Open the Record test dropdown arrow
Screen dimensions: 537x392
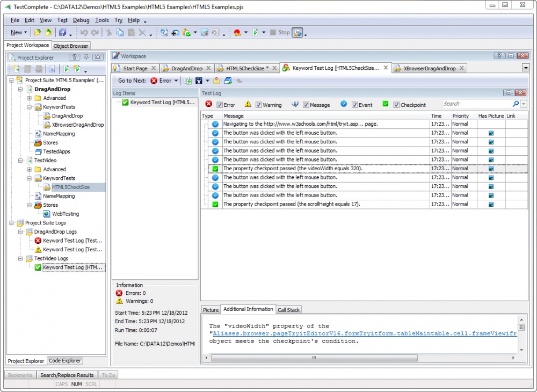pos(245,33)
